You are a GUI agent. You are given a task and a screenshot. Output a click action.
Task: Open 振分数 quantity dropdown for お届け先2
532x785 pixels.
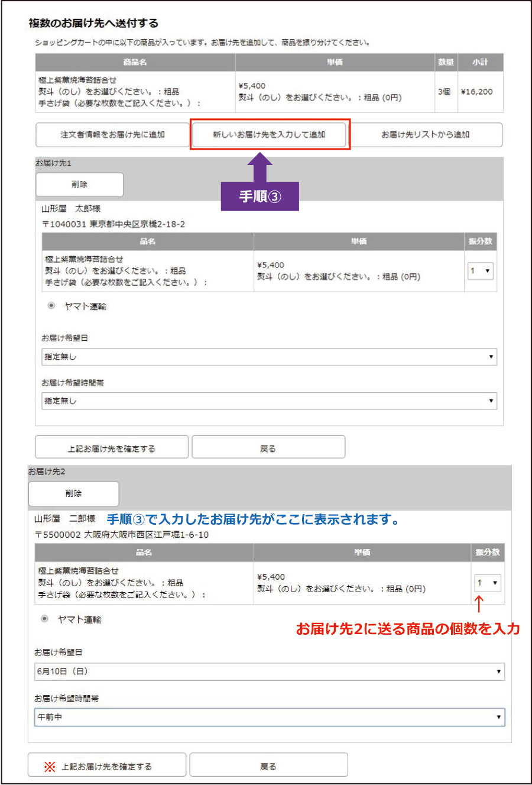488,583
